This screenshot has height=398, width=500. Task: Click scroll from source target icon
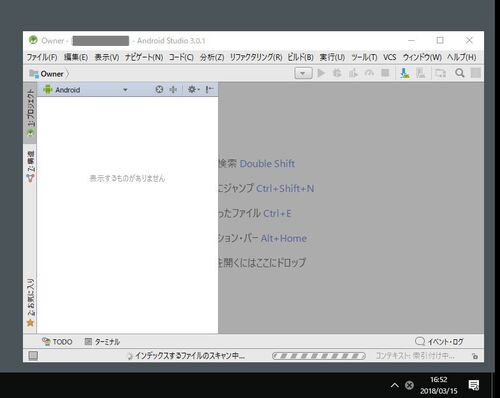pyautogui.click(x=159, y=89)
